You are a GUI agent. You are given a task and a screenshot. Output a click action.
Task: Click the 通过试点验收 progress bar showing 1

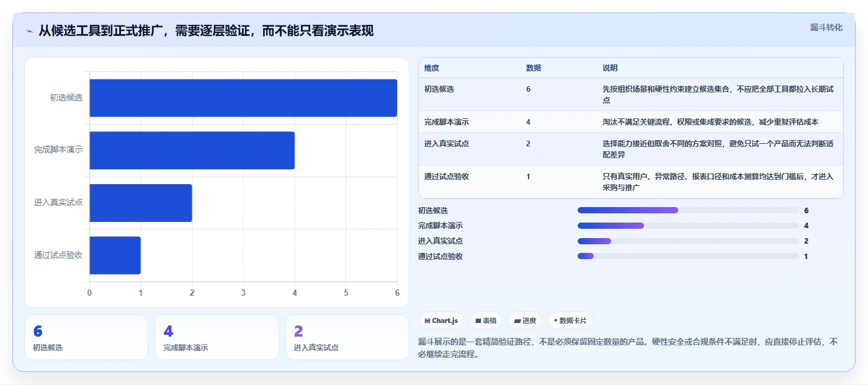tap(688, 257)
